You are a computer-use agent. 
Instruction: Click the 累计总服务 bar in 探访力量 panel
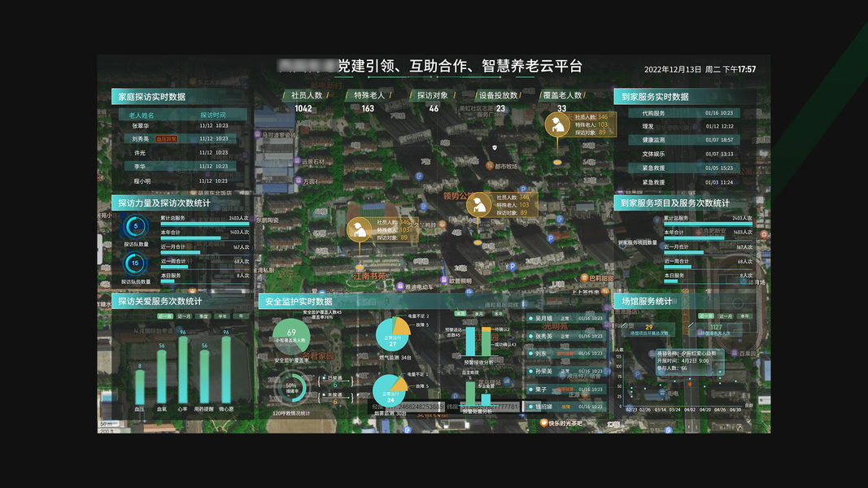[204, 224]
